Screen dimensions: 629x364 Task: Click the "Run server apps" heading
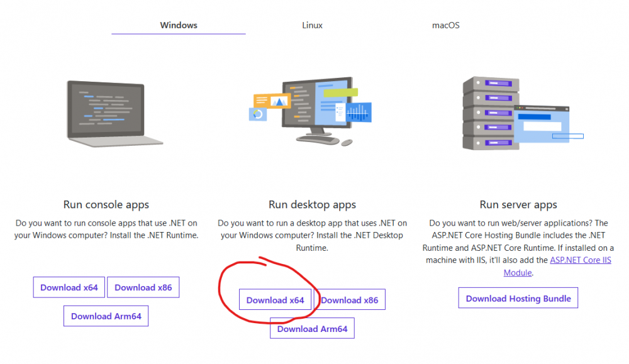pyautogui.click(x=518, y=204)
